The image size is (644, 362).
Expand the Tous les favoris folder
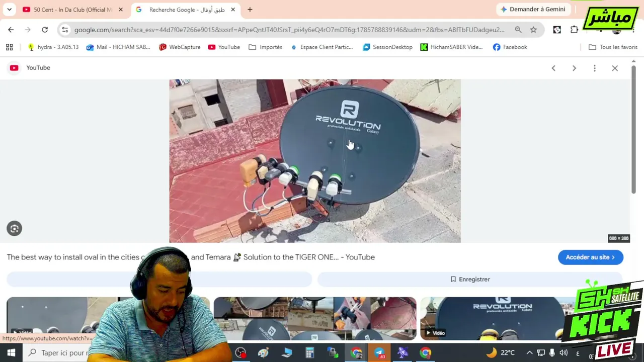613,47
